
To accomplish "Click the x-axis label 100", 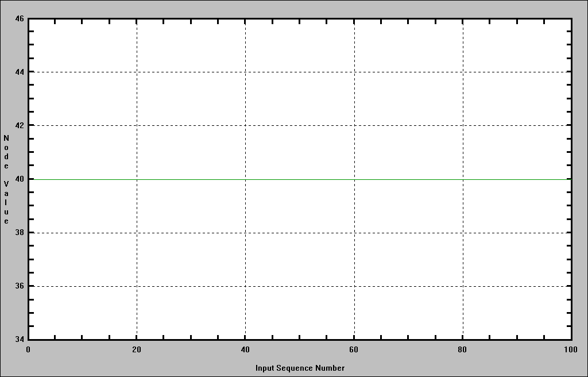I will 570,350.
